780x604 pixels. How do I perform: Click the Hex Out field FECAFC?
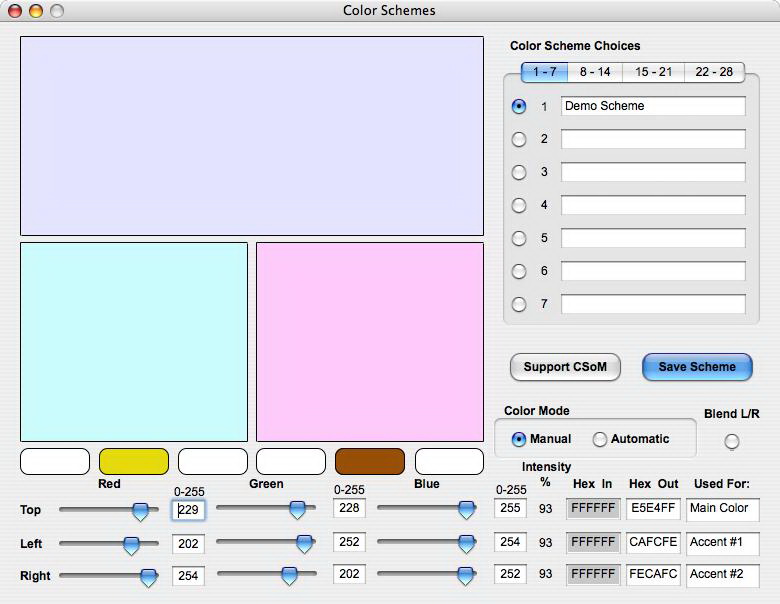[653, 574]
